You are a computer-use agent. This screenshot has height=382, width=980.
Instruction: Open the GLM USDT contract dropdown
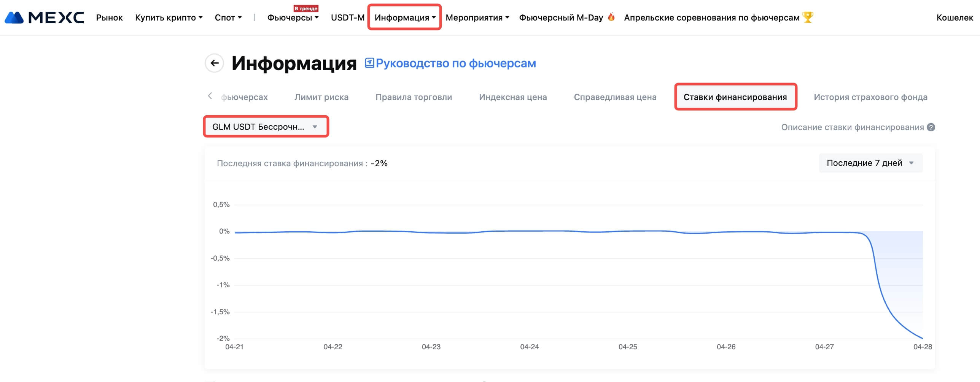pos(266,127)
